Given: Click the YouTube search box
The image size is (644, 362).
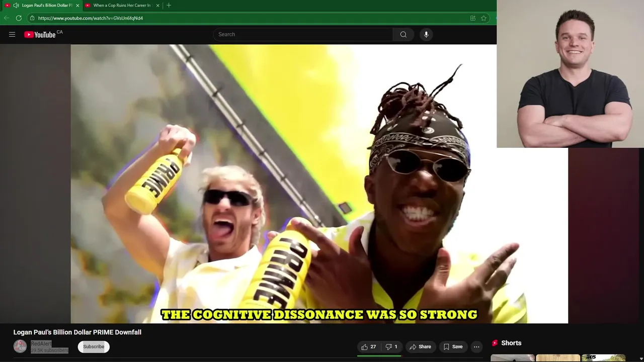Looking at the screenshot, I should coord(303,34).
